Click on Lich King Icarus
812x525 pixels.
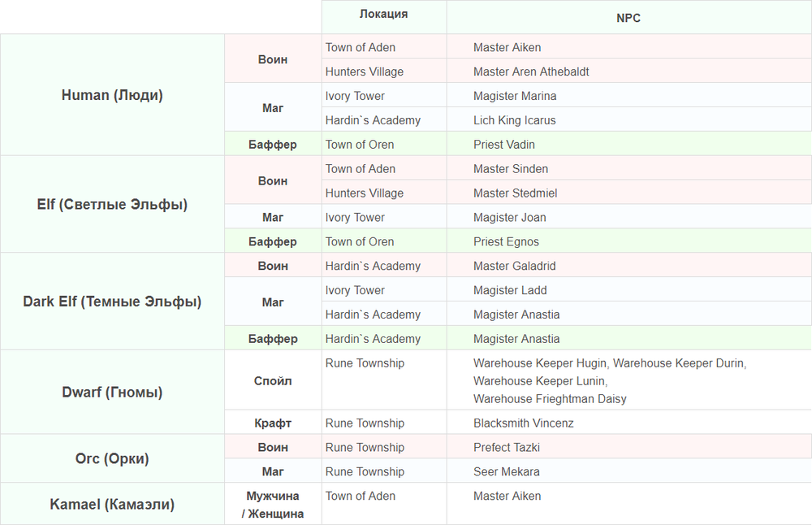(x=515, y=120)
